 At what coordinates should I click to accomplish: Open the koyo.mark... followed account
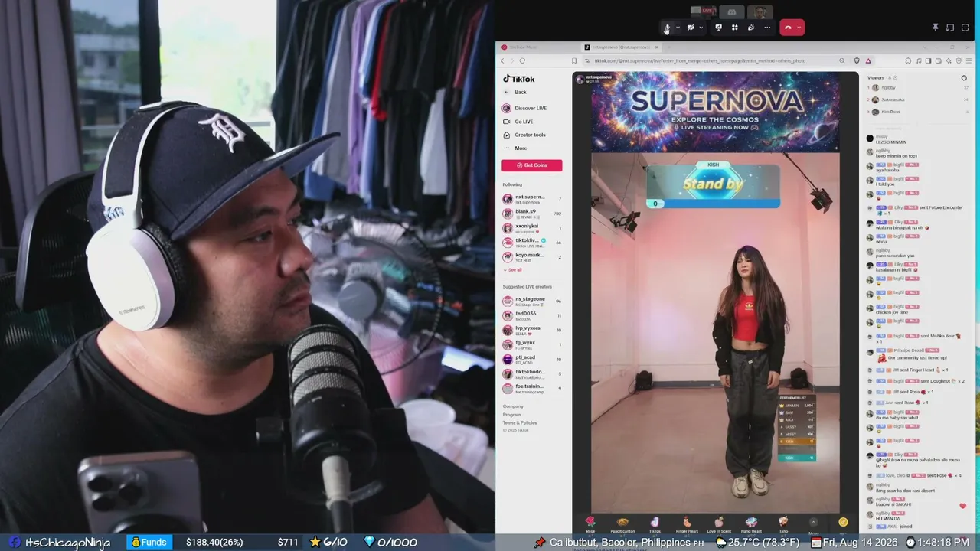531,256
